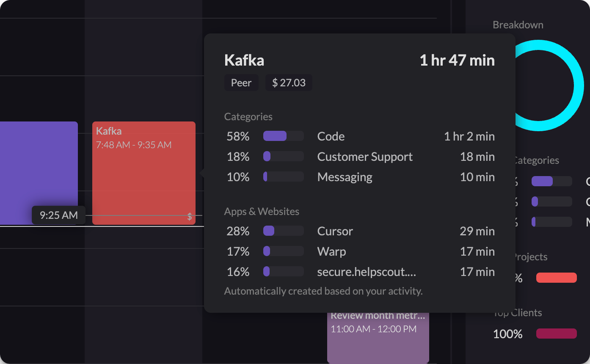This screenshot has height=364, width=590.
Task: Expand the Apps & Websites section
Action: point(262,211)
